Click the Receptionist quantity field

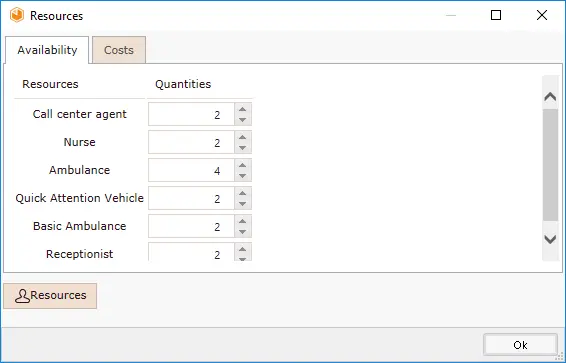point(191,252)
